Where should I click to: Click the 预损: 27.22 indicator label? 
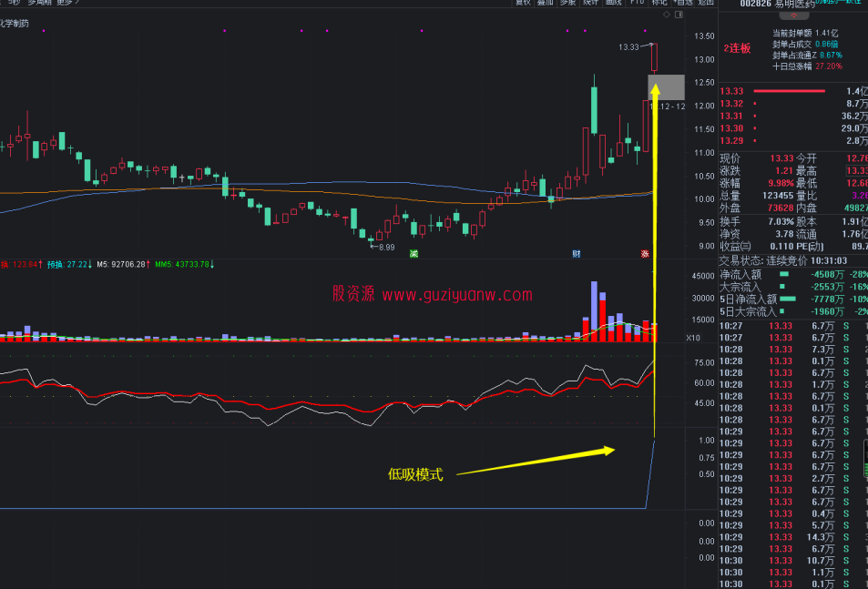[70, 264]
